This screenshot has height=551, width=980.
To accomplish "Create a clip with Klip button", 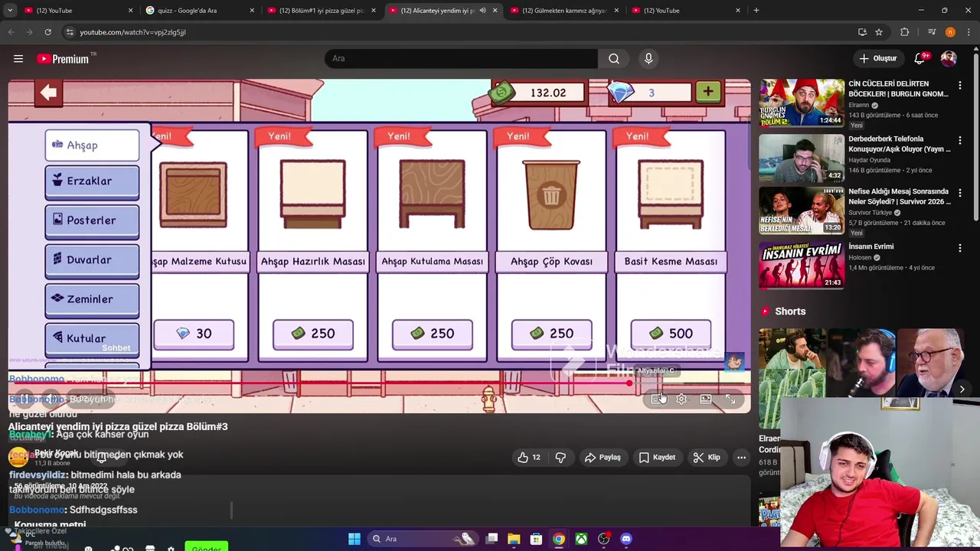I will coord(706,457).
